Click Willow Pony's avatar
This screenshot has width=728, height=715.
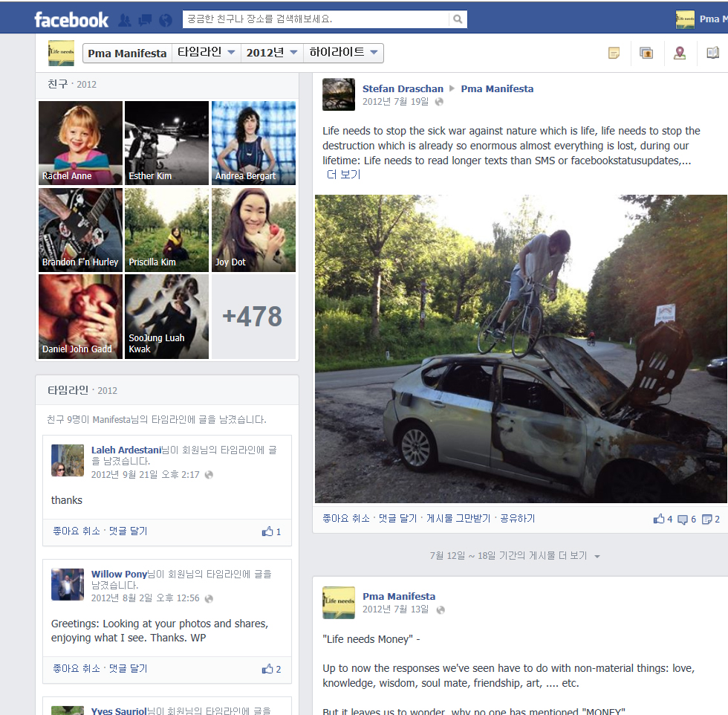pos(68,584)
